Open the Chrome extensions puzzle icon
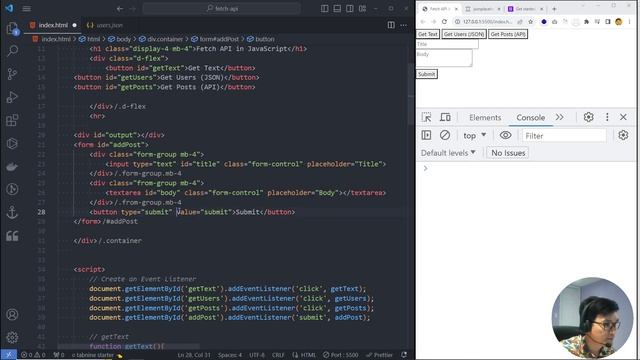Image resolution: width=640 pixels, height=360 pixels. pyautogui.click(x=587, y=22)
